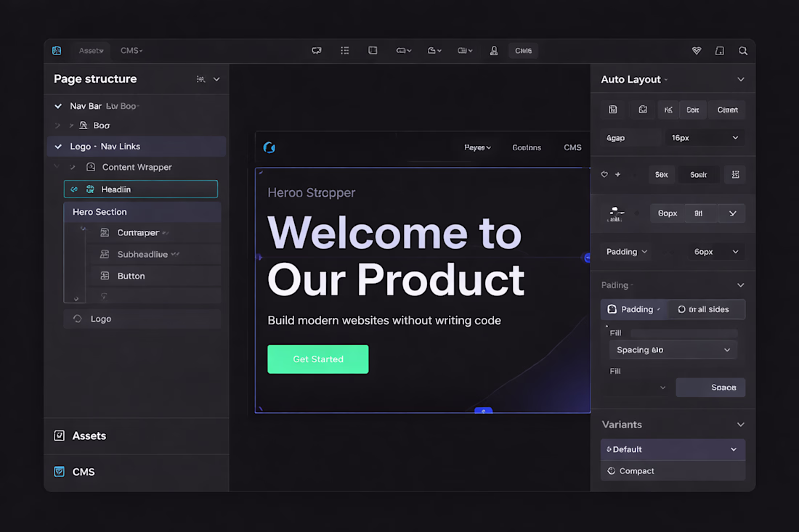Open the Padding 6opx value dropdown
Image resolution: width=799 pixels, height=532 pixels.
tap(716, 252)
